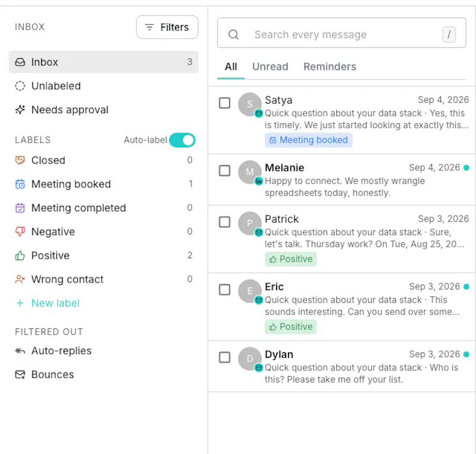476x454 pixels.
Task: Click the Meeting booked label count 1
Action: [190, 184]
